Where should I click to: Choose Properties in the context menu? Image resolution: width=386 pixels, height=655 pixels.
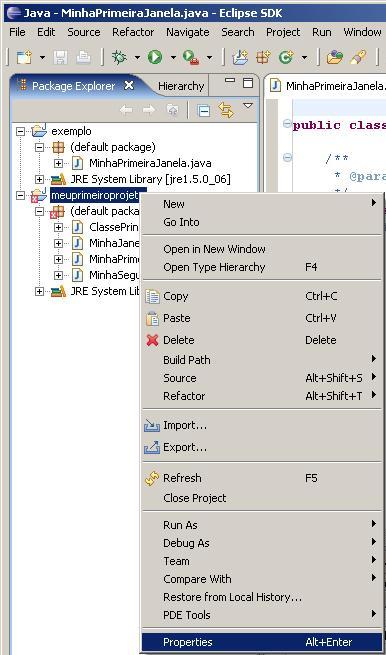point(262,642)
